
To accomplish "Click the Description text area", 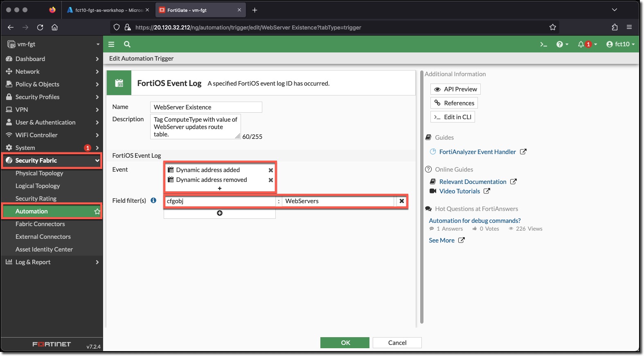I will click(196, 127).
